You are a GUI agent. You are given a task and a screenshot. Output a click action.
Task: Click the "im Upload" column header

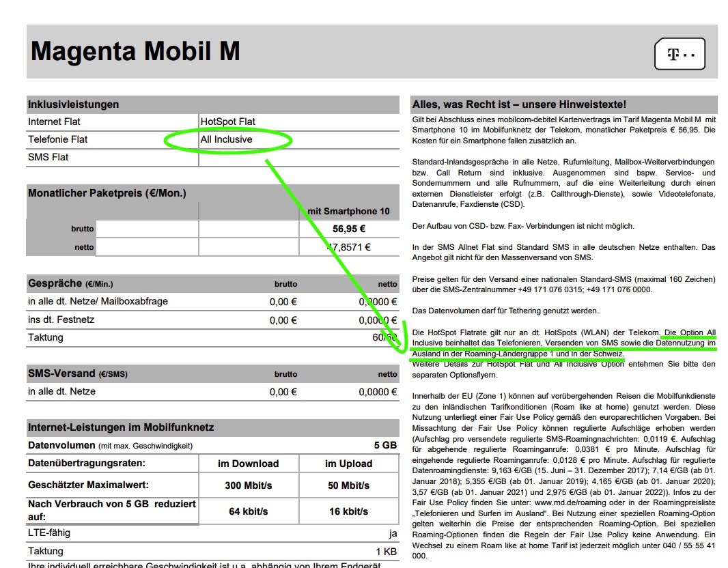349,464
